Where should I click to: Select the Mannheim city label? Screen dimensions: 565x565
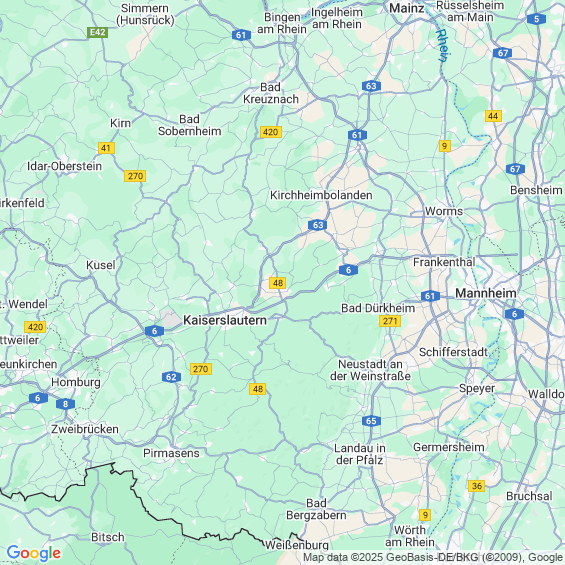pyautogui.click(x=486, y=293)
